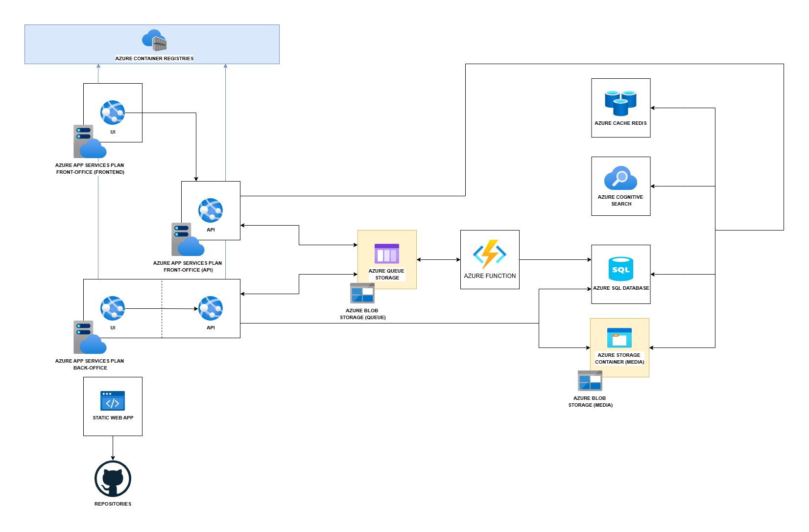Select the Azure Queue Storage icon
The image size is (809, 532).
tap(387, 254)
